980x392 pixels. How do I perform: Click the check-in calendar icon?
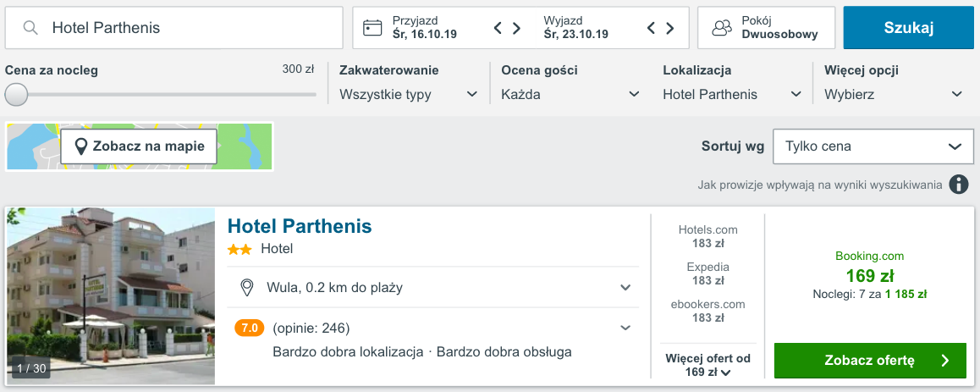pos(372,28)
